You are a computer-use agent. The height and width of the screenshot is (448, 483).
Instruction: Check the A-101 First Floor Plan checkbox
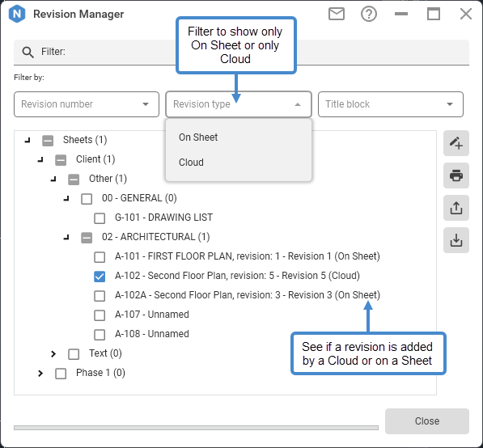(x=100, y=257)
